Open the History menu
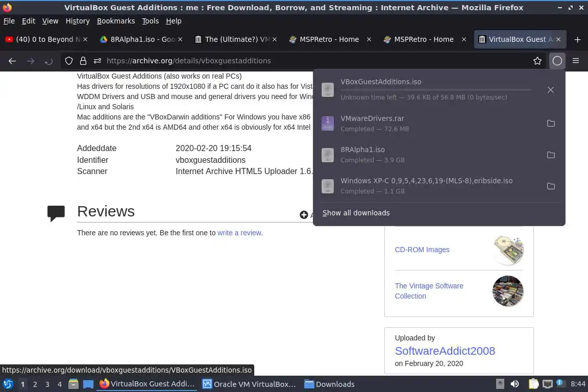 click(78, 21)
